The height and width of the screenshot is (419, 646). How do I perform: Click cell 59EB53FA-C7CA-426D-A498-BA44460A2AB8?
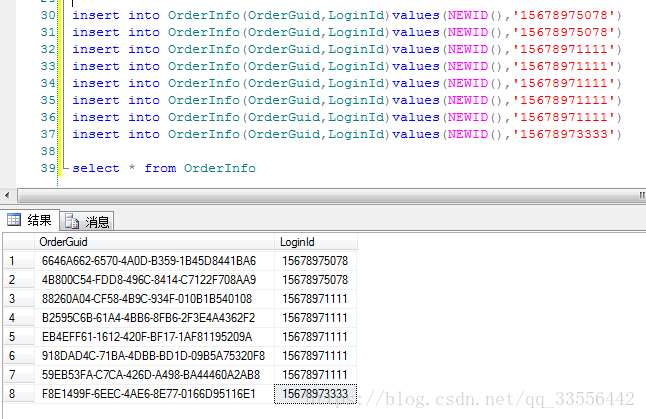point(154,375)
